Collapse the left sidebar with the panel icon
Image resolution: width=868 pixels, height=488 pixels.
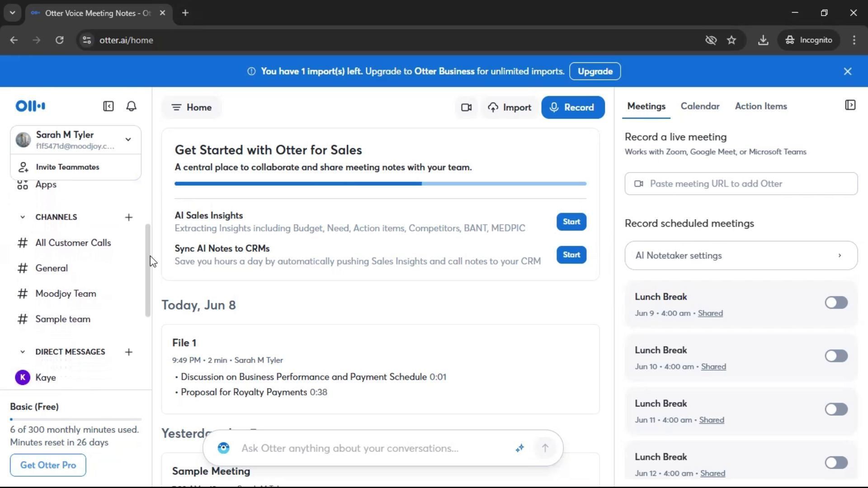pyautogui.click(x=108, y=106)
